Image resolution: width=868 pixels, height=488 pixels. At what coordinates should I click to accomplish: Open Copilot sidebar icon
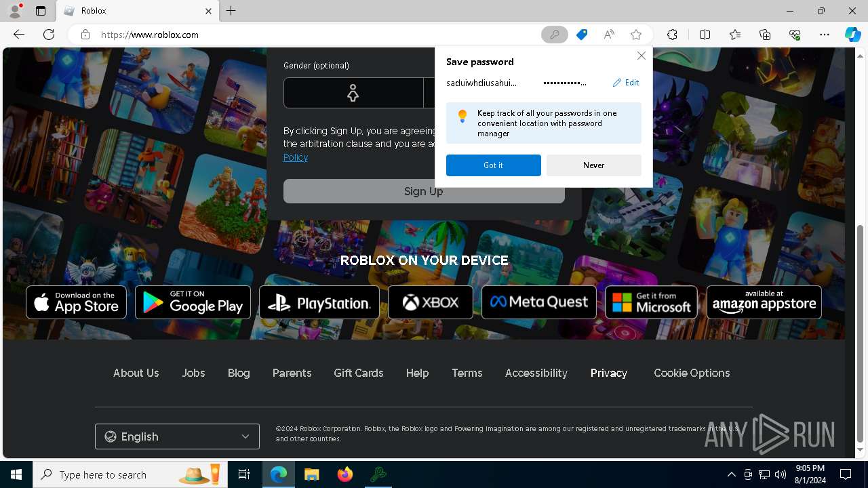tap(852, 35)
